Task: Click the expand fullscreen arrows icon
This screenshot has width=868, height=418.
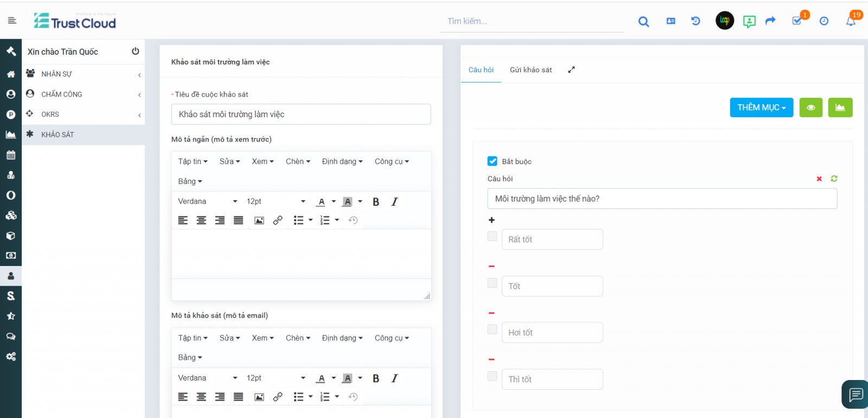Action: click(571, 70)
